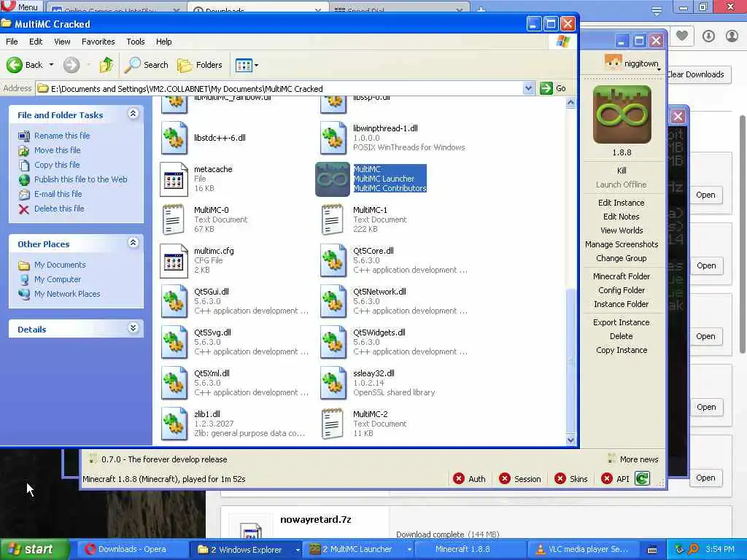Click Clear Downloads in Opera

pos(698,75)
